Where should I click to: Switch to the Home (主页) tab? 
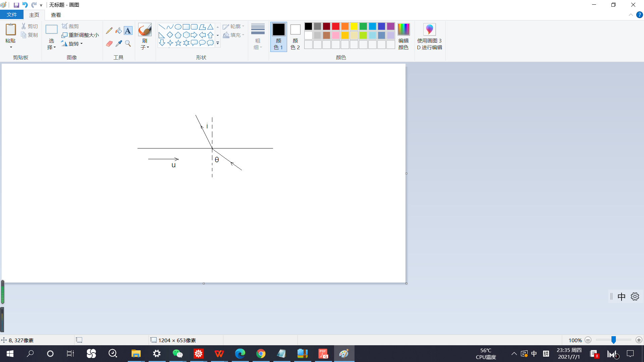click(x=34, y=15)
